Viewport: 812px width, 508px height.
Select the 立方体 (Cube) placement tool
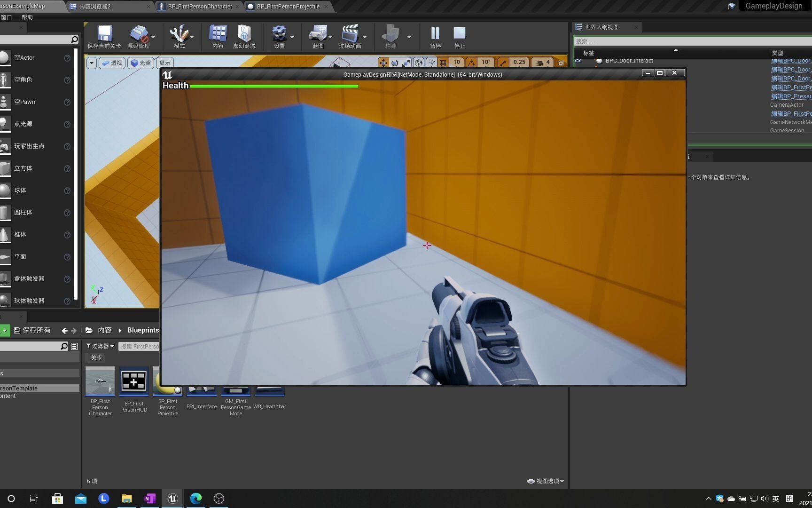[23, 168]
